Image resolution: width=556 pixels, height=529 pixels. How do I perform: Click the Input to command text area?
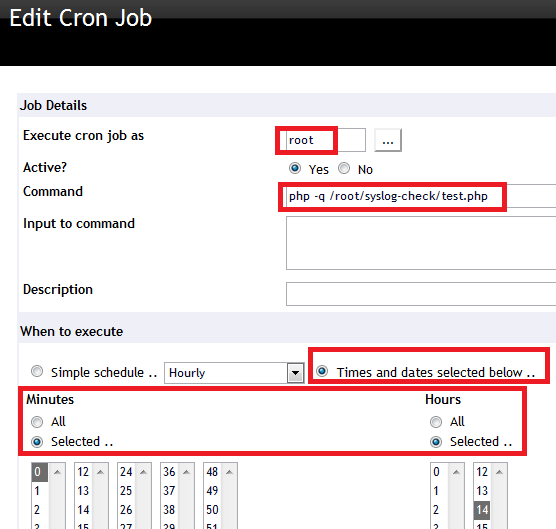click(x=421, y=243)
